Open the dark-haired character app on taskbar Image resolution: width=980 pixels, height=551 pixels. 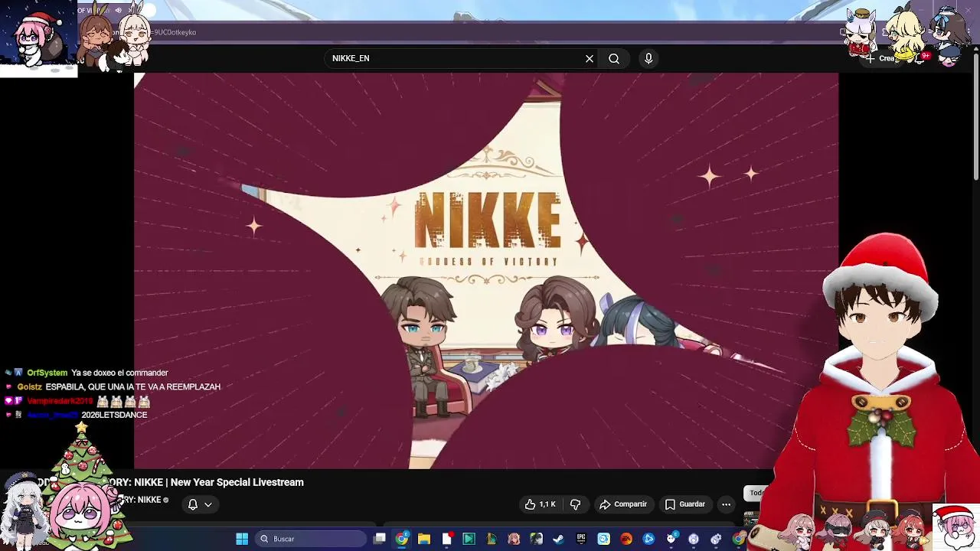(536, 539)
